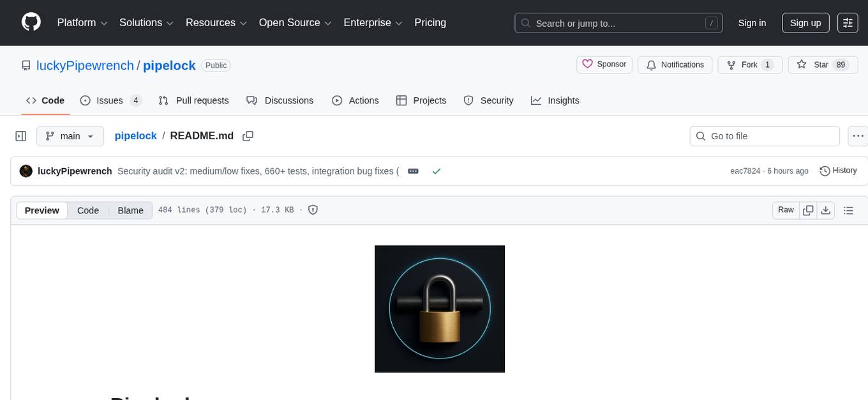Image resolution: width=868 pixels, height=400 pixels.
Task: Open the commit History view
Action: (838, 171)
